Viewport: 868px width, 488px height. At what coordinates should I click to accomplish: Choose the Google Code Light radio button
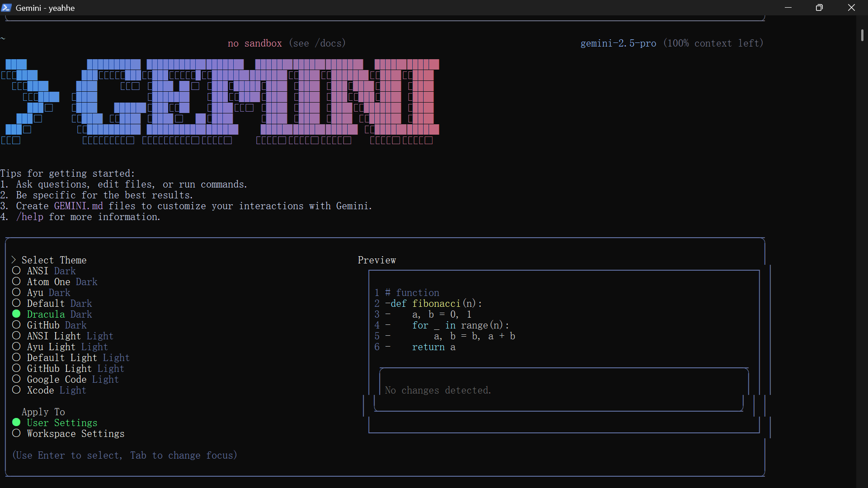click(16, 379)
